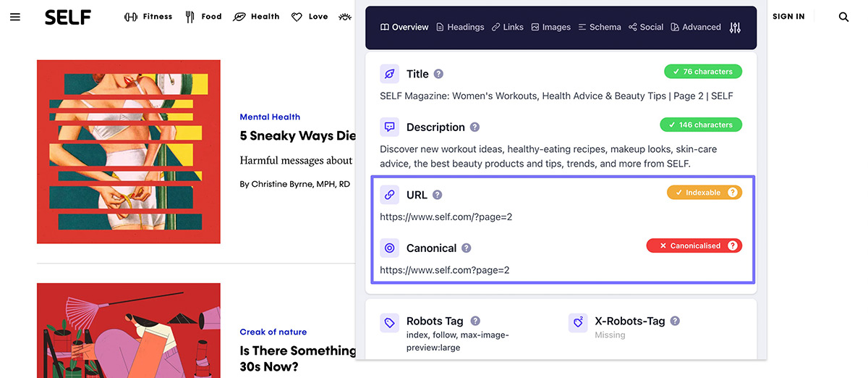Screen dimensions: 868x378
Task: Open the gardening illustration article thumbnail
Action: coord(129,330)
